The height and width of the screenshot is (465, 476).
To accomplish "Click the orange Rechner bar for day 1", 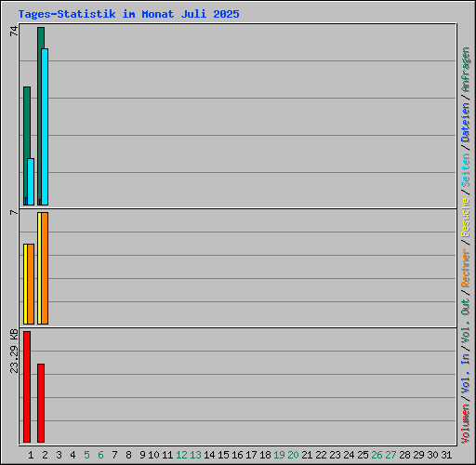I will pyautogui.click(x=31, y=284).
